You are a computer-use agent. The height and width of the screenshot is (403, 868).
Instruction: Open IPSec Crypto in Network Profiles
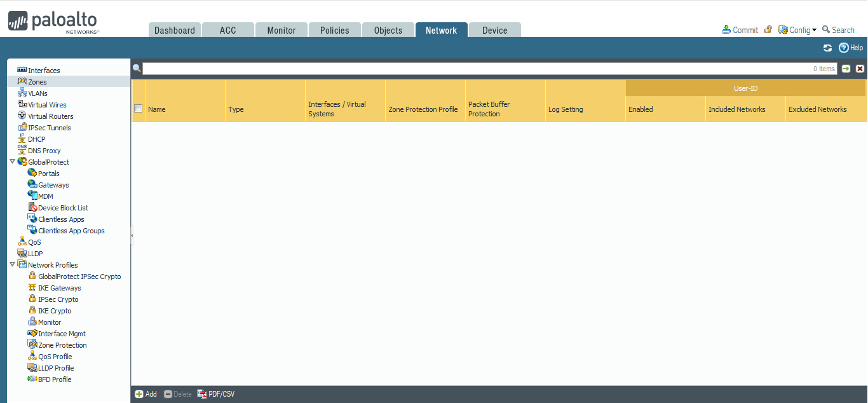[58, 299]
